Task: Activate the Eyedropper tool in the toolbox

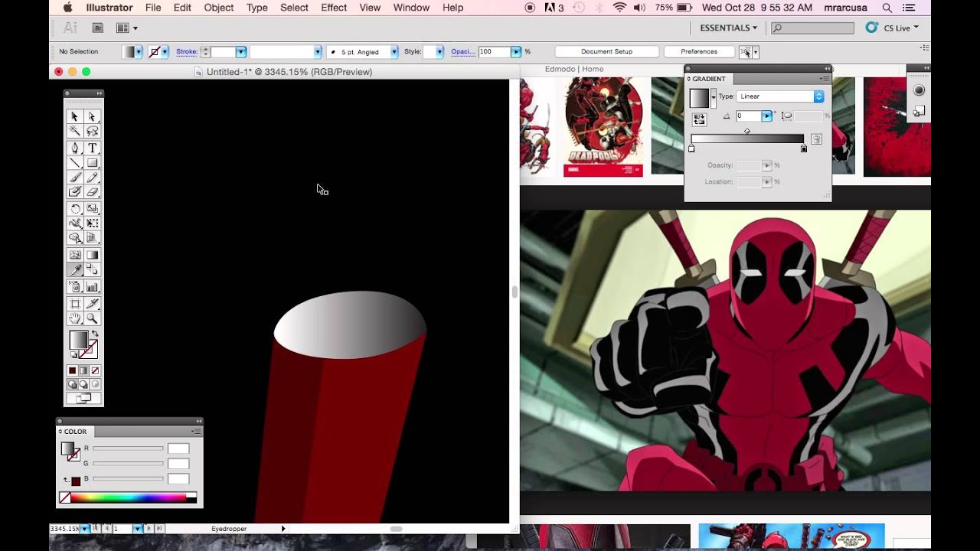Action: point(75,269)
